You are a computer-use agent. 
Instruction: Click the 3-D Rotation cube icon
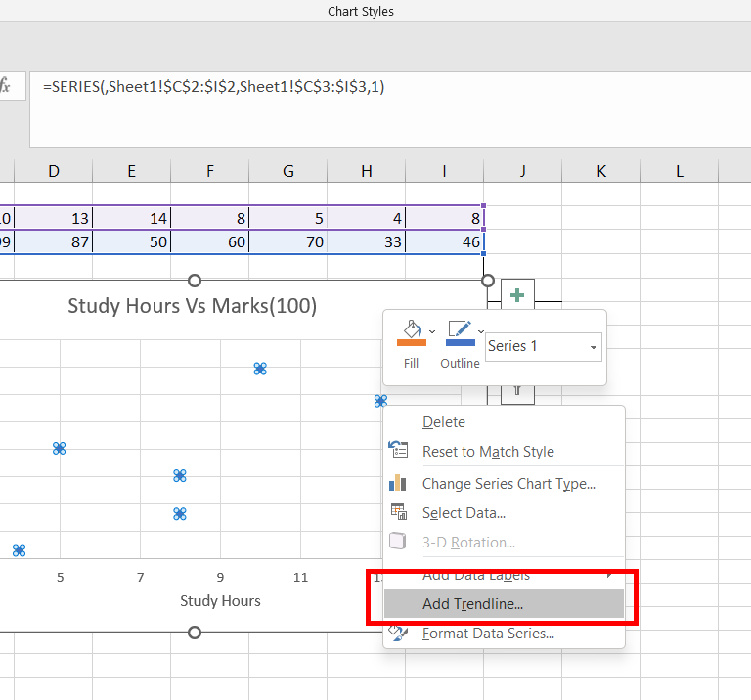tap(398, 542)
